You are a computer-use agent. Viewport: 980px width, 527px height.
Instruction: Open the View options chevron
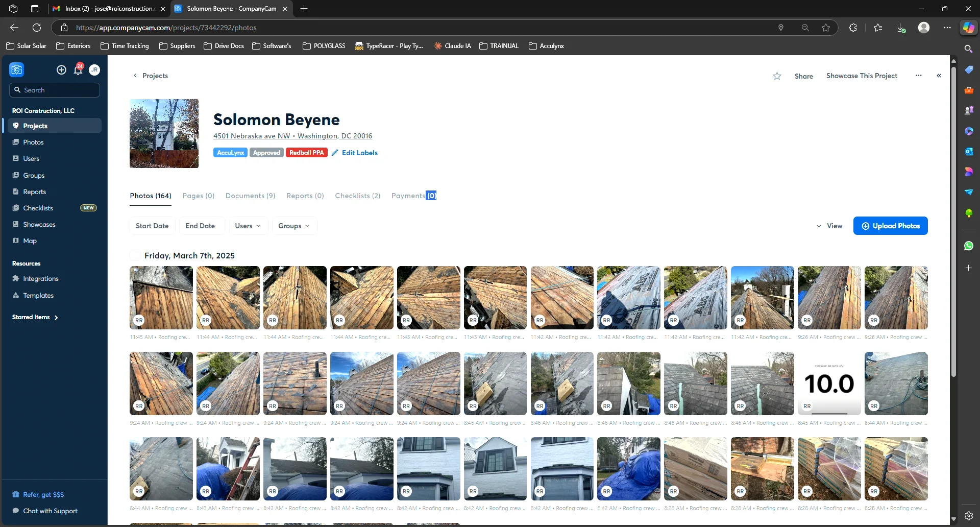click(x=819, y=226)
